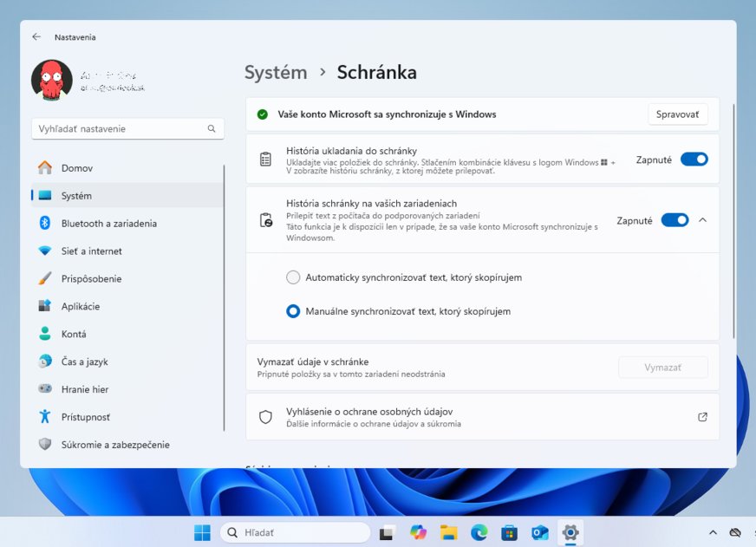Viewport: 756px width, 547px height.
Task: Turn off História ukladania do schránky toggle
Action: tap(694, 160)
